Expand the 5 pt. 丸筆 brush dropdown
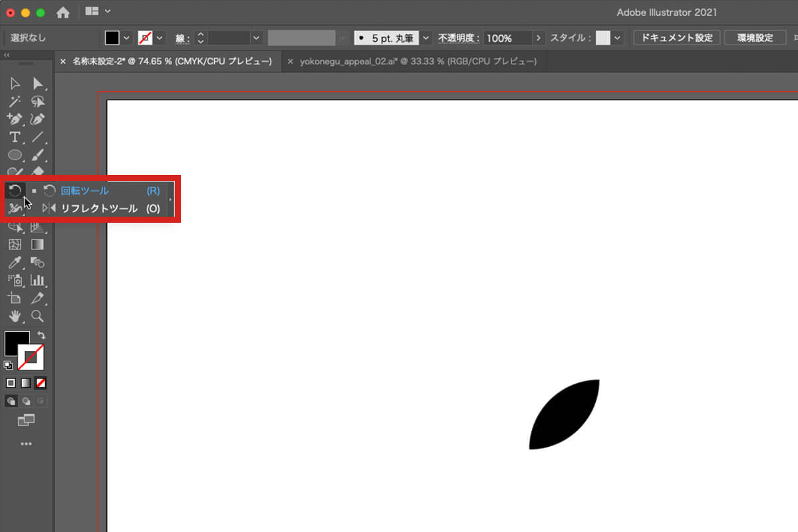 coord(426,38)
